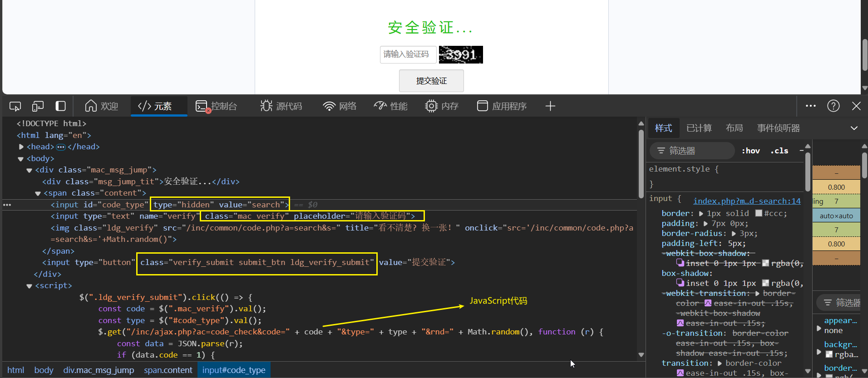Expand the collapsed head element
868x378 pixels.
[21, 147]
